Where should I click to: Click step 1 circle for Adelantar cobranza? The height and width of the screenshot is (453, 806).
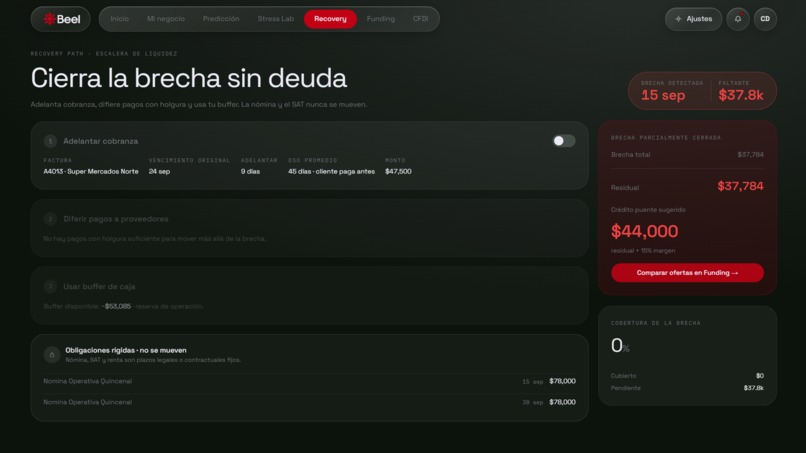pyautogui.click(x=50, y=141)
